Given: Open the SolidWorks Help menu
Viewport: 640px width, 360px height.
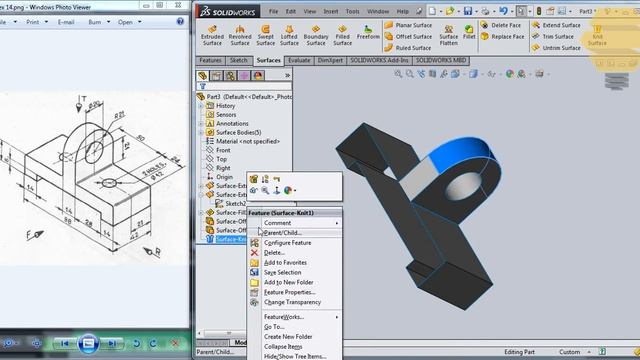Looking at the screenshot, I should (x=402, y=11).
